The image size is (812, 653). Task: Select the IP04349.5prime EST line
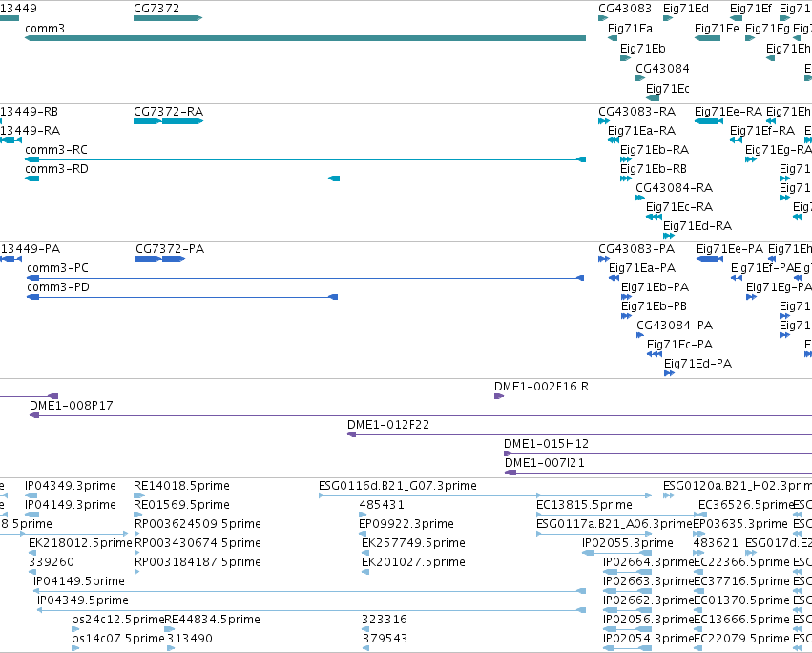point(311,610)
